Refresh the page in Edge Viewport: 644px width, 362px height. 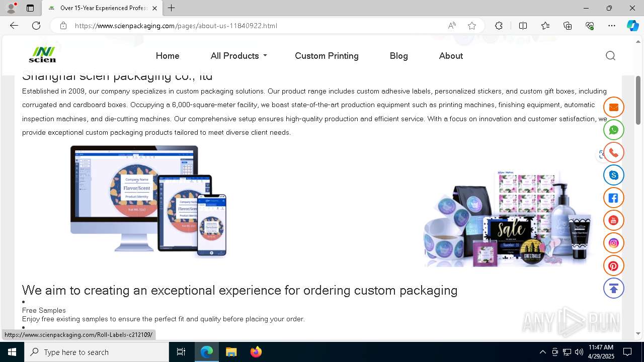pyautogui.click(x=36, y=26)
